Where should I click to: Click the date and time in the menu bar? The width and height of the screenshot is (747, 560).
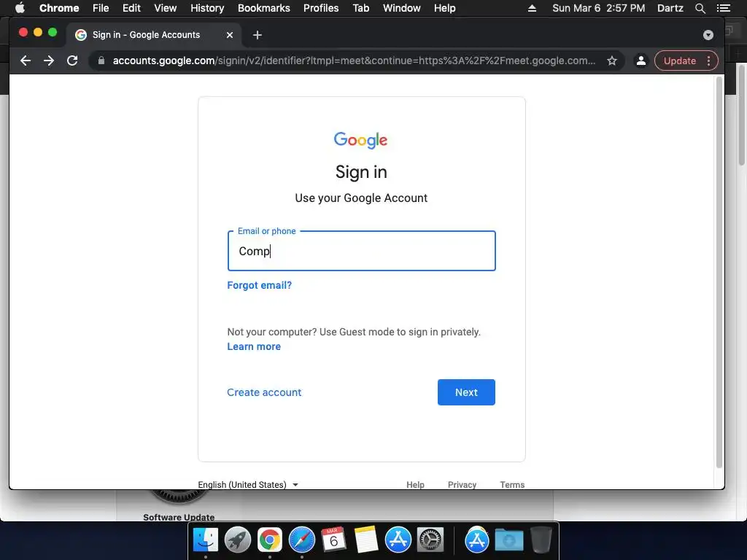click(x=598, y=8)
